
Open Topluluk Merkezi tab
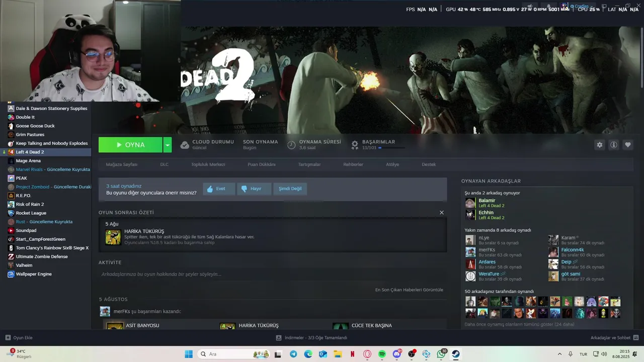(x=208, y=164)
